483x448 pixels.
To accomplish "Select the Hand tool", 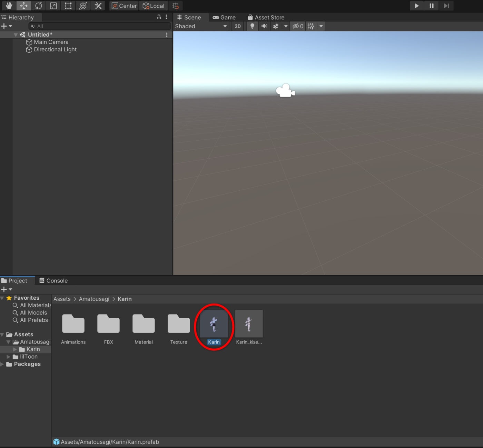I will pyautogui.click(x=9, y=6).
